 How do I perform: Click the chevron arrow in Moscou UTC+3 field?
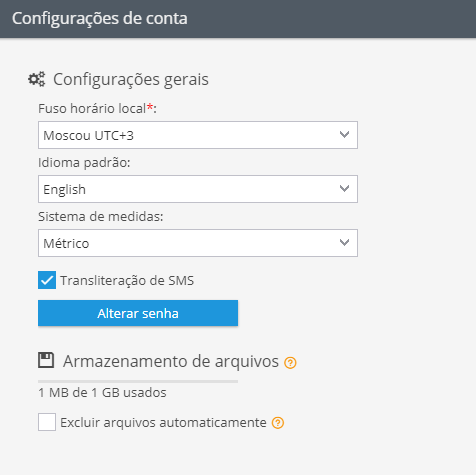click(344, 135)
